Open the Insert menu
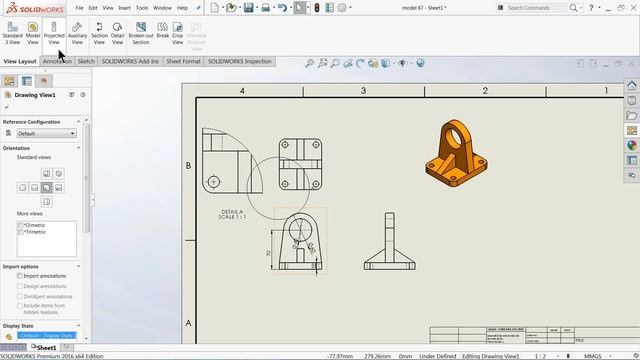640x360 pixels. click(x=124, y=8)
